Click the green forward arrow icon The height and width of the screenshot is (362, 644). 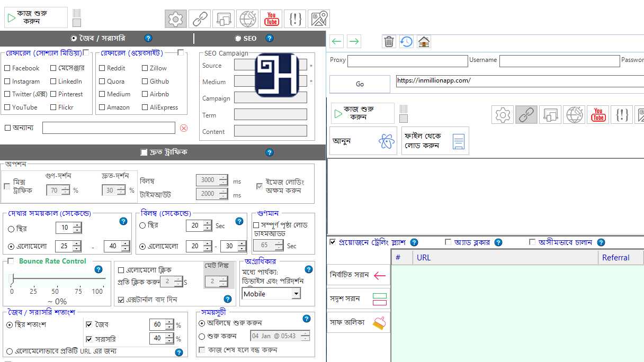(x=354, y=41)
